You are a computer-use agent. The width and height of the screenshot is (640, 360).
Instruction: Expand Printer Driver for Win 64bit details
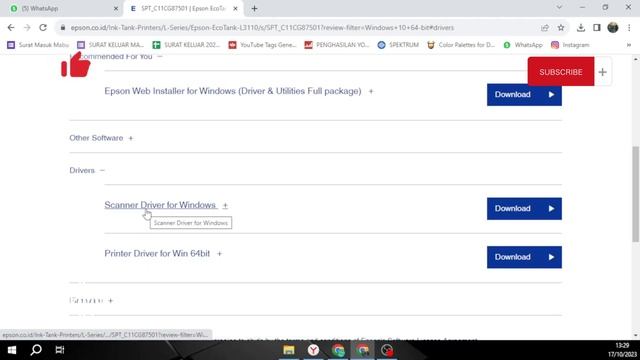[219, 254]
